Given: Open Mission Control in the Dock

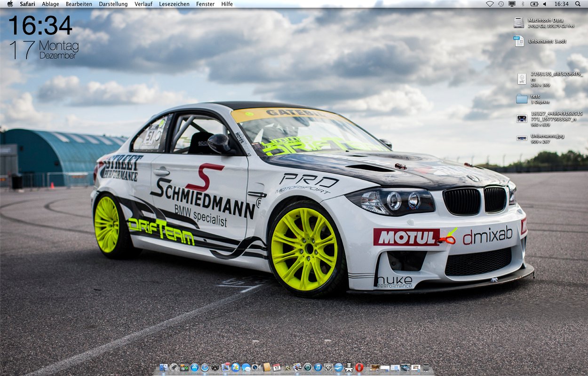Looking at the screenshot, I should pyautogui.click(x=184, y=368).
